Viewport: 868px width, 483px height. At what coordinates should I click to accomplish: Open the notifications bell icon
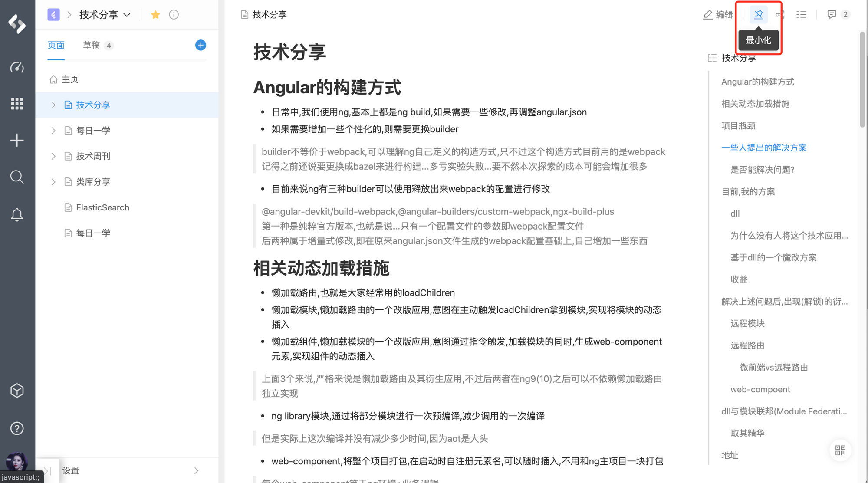[x=17, y=214]
